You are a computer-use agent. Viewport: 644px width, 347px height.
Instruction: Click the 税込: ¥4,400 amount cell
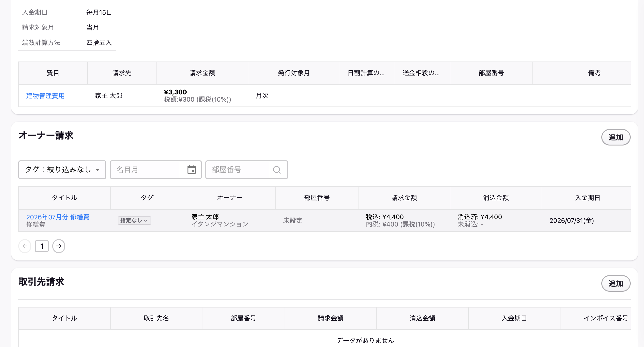tap(385, 217)
